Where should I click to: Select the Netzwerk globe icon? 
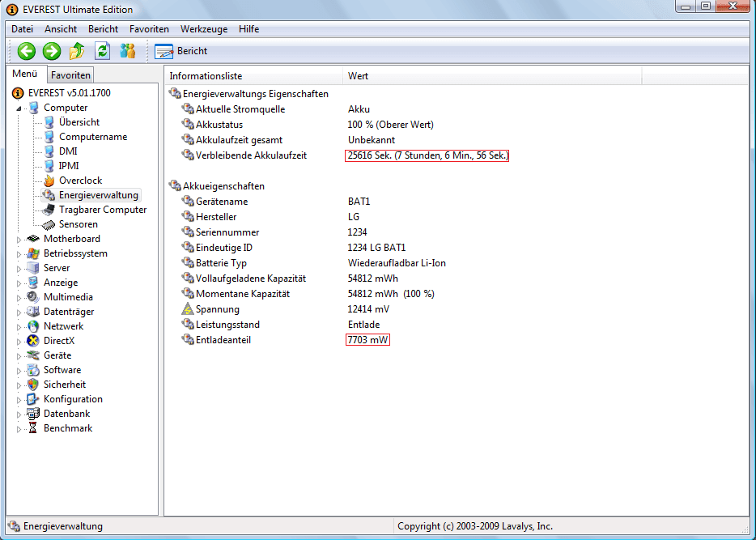pyautogui.click(x=33, y=326)
